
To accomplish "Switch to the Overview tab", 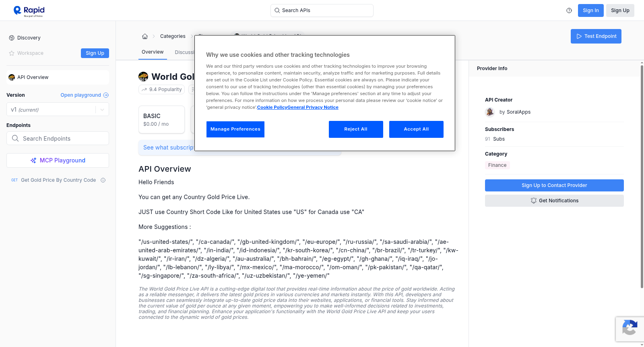I will pyautogui.click(x=153, y=52).
